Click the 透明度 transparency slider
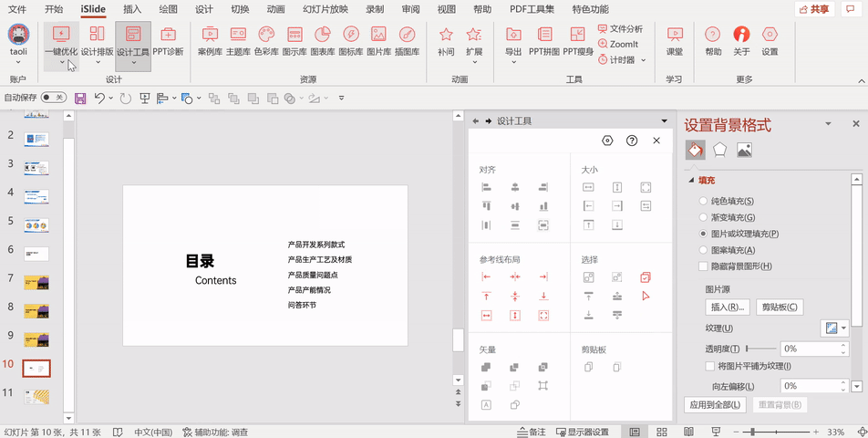The height and width of the screenshot is (438, 868). click(761, 349)
